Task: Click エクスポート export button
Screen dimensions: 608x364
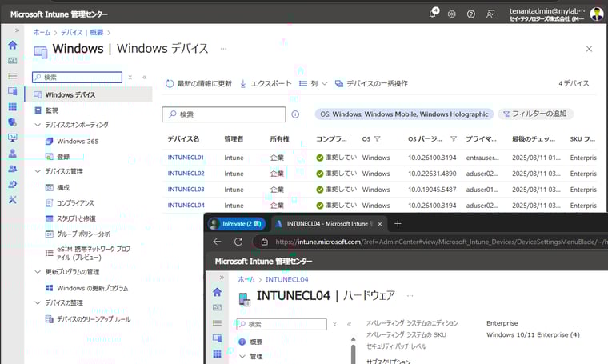Action: click(x=266, y=83)
